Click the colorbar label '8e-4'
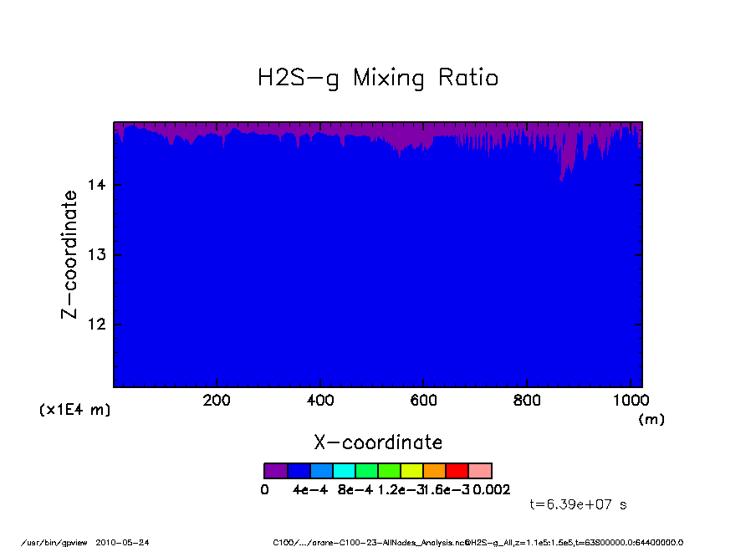The height and width of the screenshot is (547, 756). point(355,490)
